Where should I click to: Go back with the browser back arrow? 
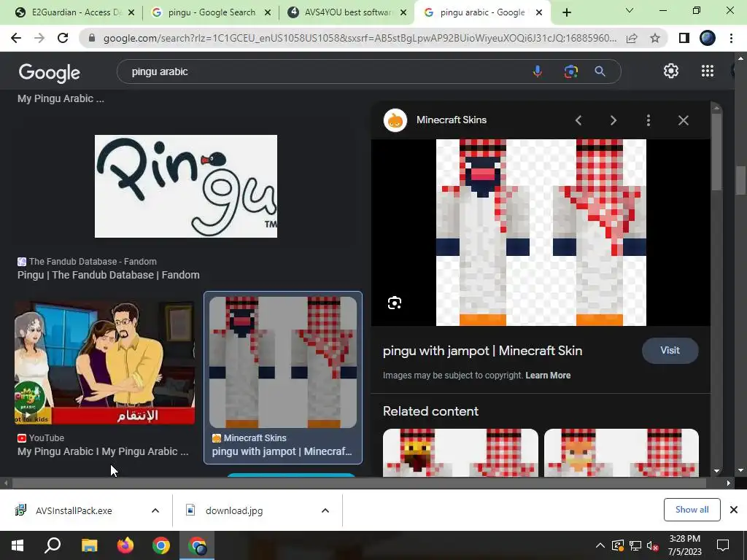[16, 38]
